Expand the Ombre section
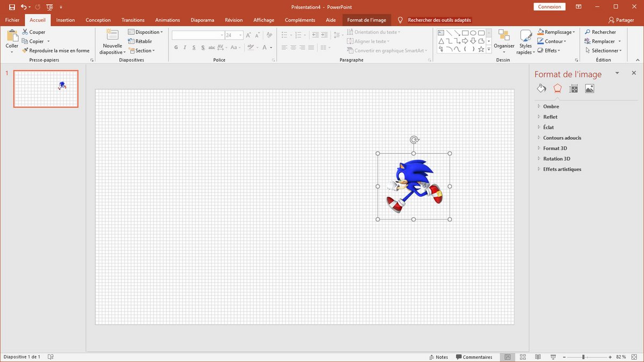The image size is (644, 362). coord(551,106)
